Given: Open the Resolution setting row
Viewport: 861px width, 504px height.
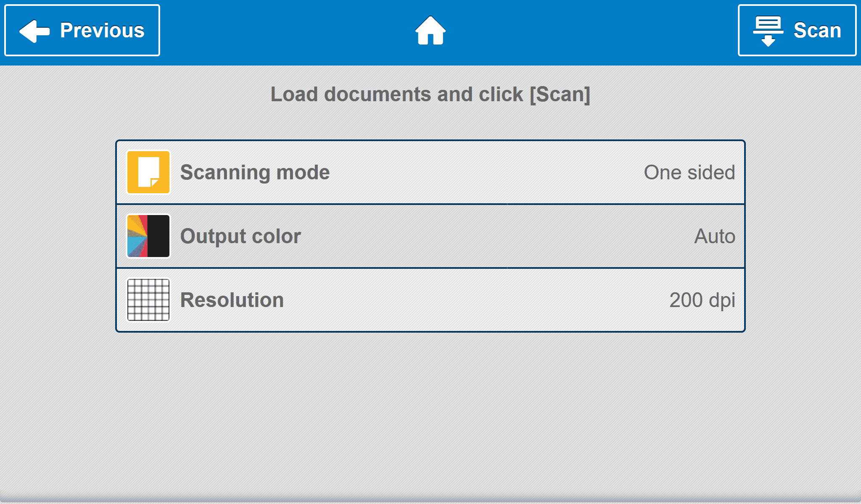Looking at the screenshot, I should tap(420, 300).
